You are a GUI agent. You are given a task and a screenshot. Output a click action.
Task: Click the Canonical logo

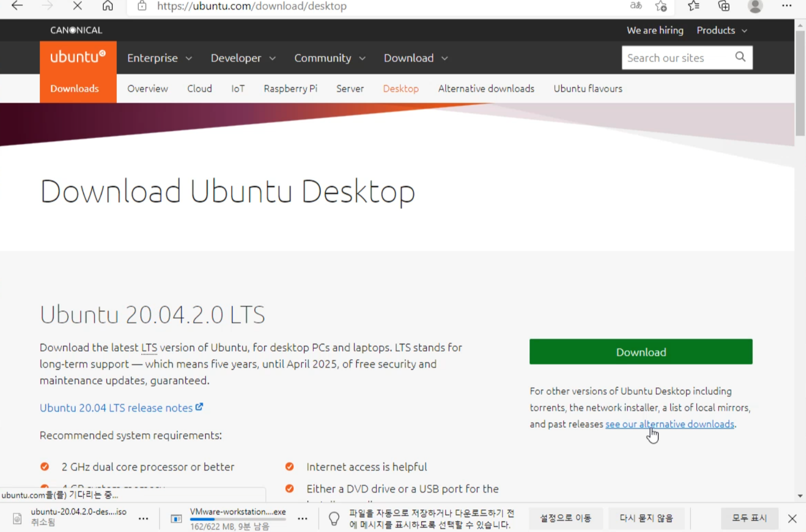pyautogui.click(x=76, y=30)
